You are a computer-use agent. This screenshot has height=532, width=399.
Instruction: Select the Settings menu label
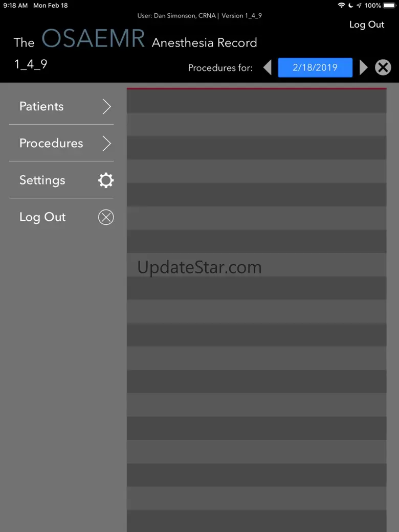(x=42, y=180)
